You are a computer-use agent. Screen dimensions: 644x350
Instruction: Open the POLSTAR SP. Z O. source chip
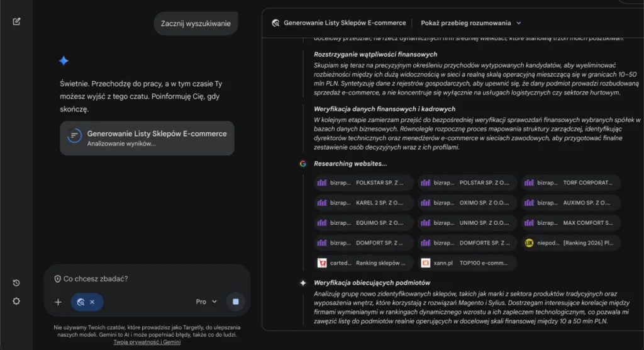click(467, 183)
